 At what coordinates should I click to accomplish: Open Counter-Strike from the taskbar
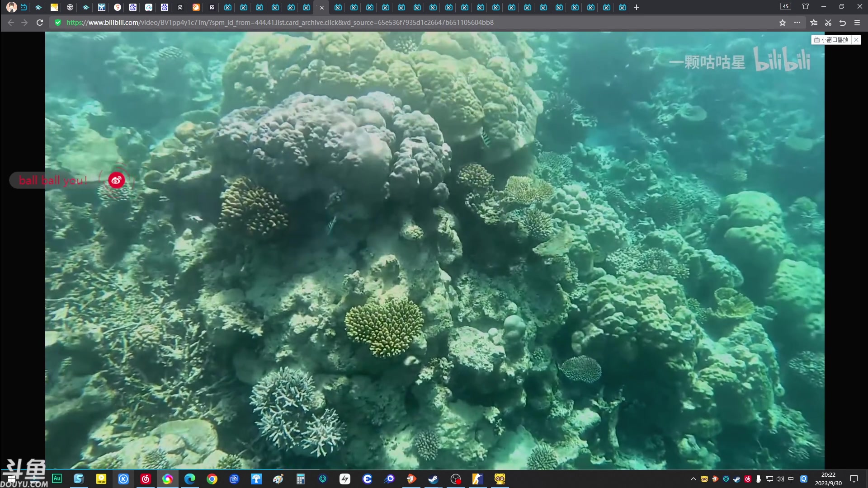(478, 479)
